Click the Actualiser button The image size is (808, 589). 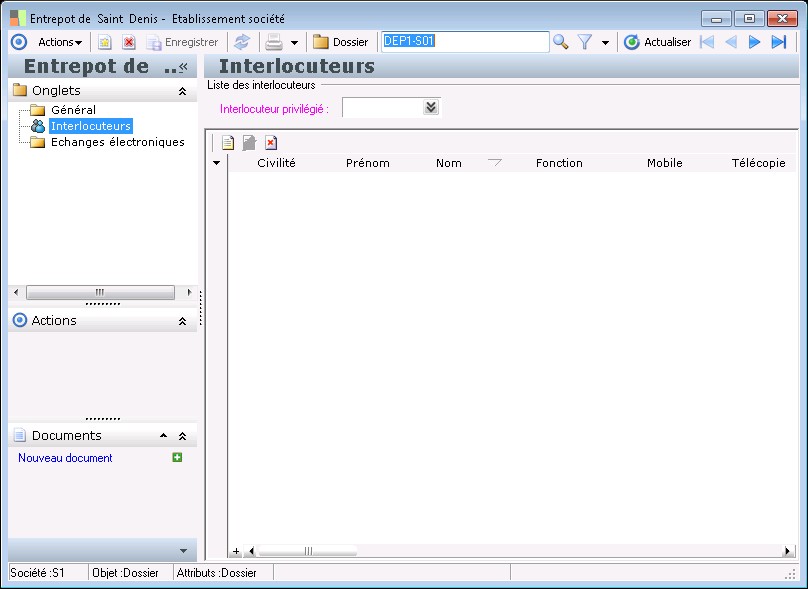[x=658, y=42]
